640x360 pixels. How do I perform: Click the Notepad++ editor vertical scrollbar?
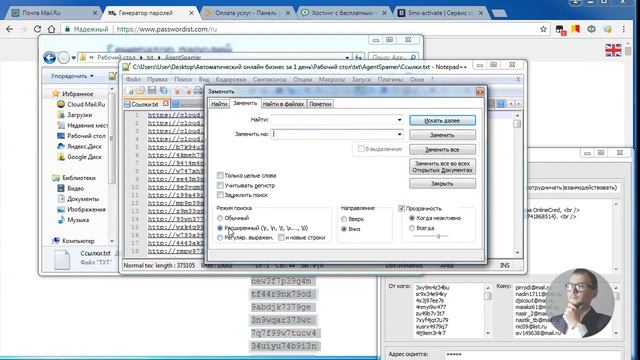[517, 184]
